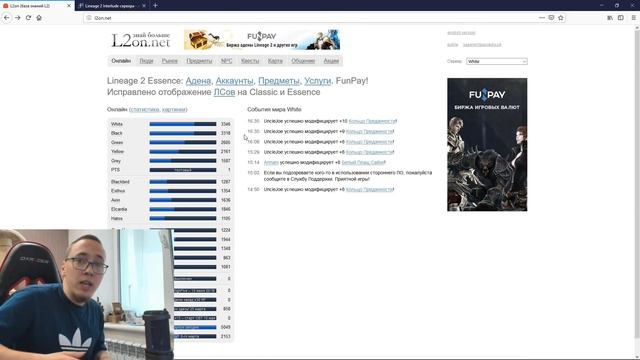Open the статистика link next to Онлайн
Screen dimensions: 640x360
144,109
